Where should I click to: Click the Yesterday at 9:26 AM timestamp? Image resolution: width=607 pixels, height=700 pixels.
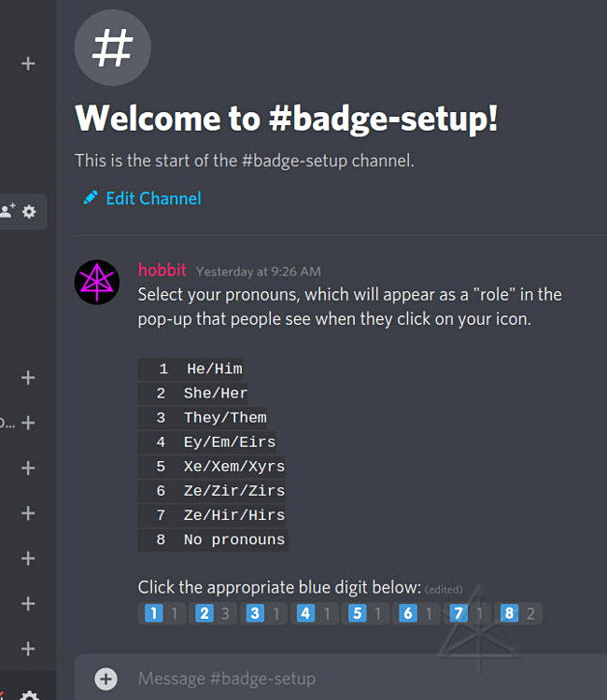coord(259,272)
